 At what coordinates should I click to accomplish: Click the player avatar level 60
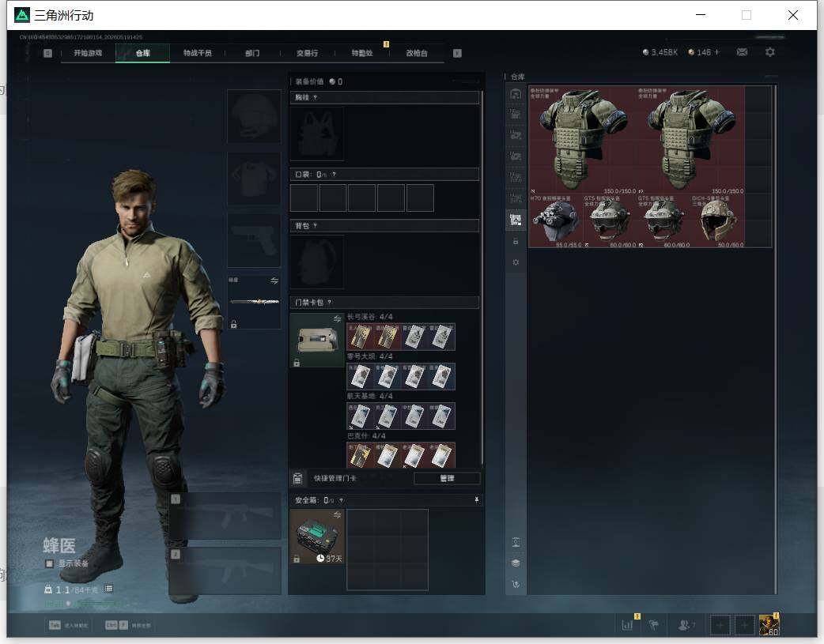coord(769,625)
